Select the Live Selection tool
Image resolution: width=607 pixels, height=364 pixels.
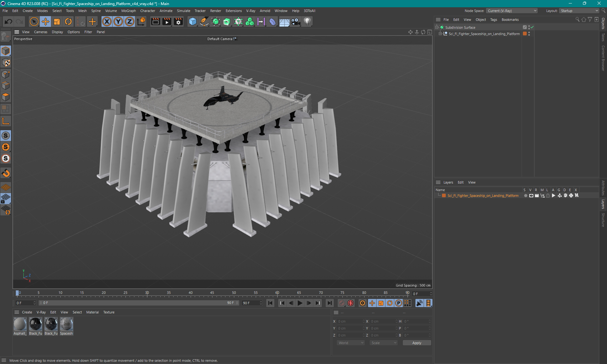[x=34, y=21]
